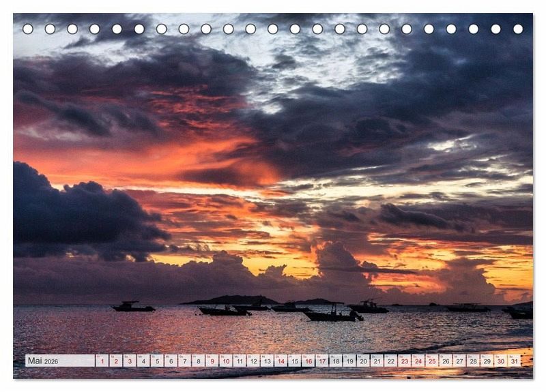
Task: Select day 2 in the calendar strip
Action: tap(116, 361)
